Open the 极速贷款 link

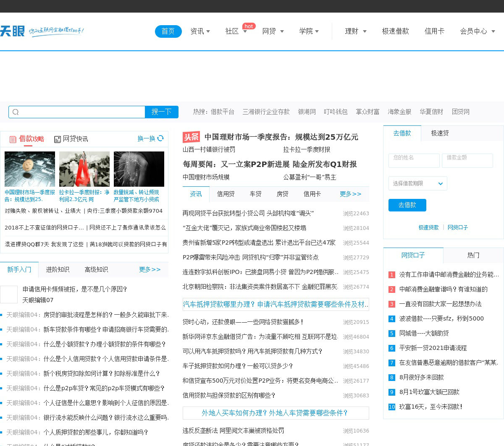(428, 227)
